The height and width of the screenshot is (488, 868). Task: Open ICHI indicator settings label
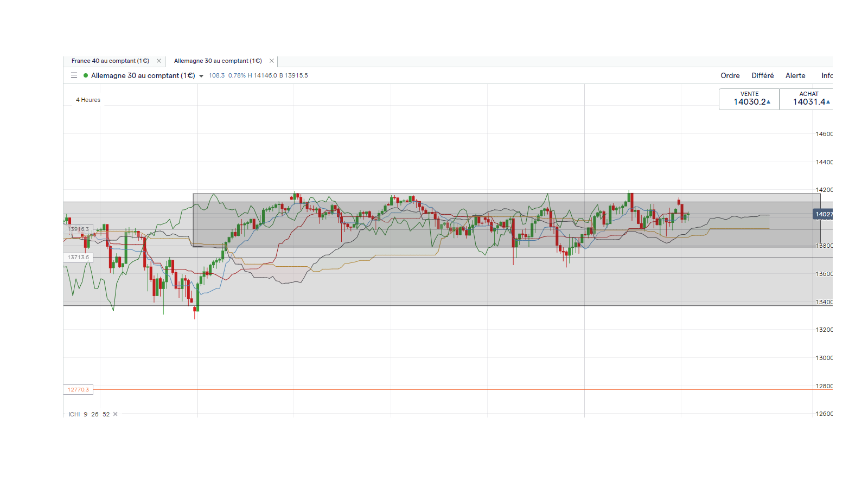click(x=74, y=414)
